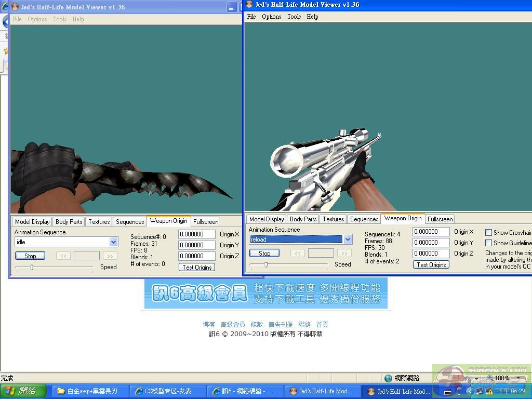
Task: Switch to Sequences tab in left window
Action: point(130,221)
